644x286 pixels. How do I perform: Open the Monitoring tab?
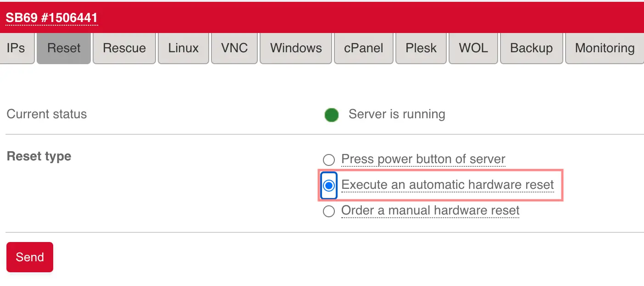(604, 48)
